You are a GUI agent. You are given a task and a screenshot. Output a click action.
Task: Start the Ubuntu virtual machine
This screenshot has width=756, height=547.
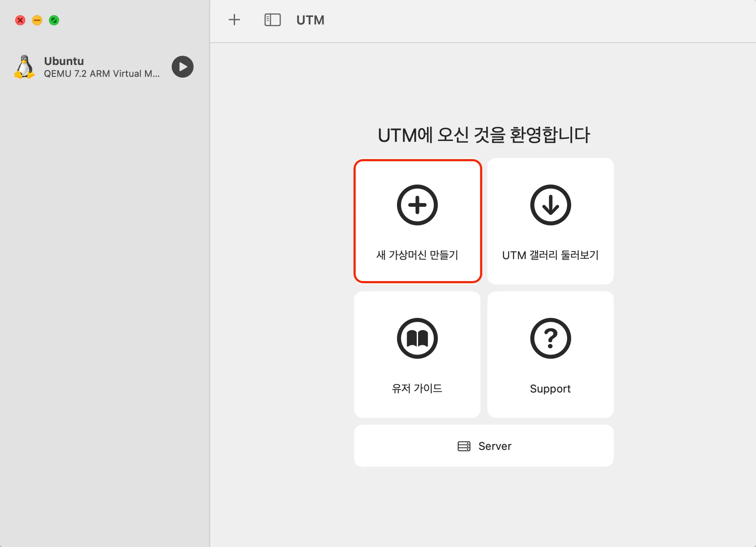[x=183, y=67]
